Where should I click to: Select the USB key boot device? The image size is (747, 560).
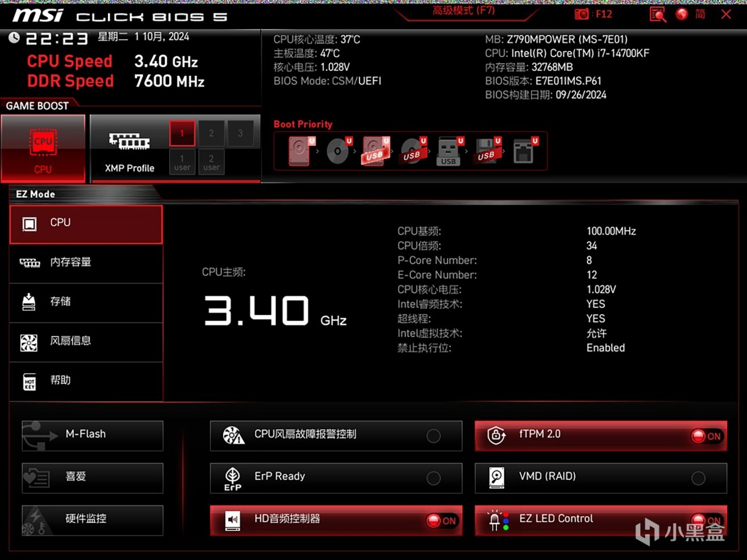[449, 151]
